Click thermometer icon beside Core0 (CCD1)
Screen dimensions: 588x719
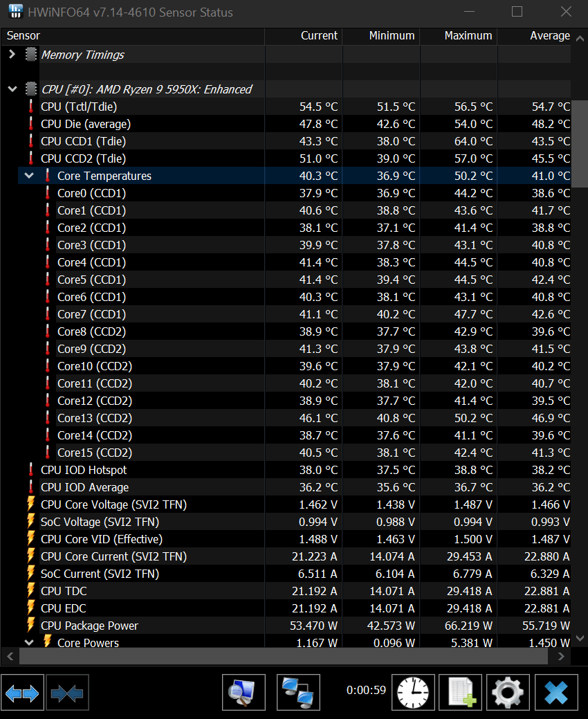(x=48, y=193)
